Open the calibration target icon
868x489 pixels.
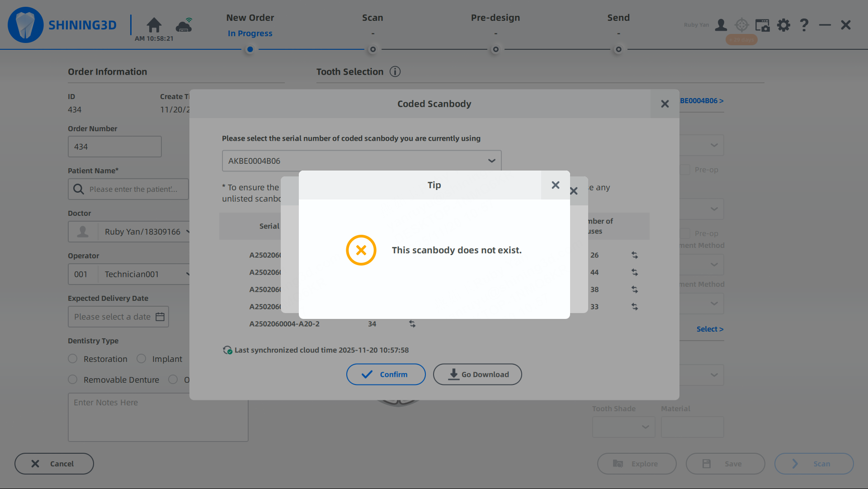click(742, 25)
